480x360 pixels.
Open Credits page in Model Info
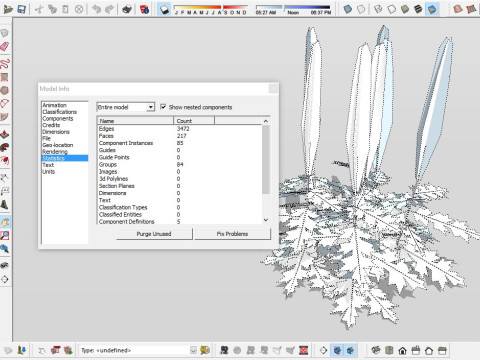tap(51, 125)
